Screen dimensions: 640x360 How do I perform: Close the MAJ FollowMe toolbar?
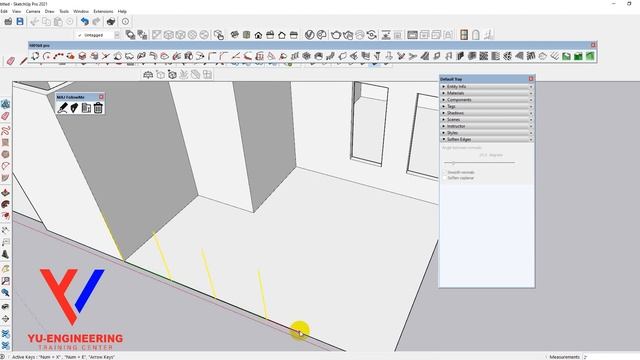click(101, 97)
